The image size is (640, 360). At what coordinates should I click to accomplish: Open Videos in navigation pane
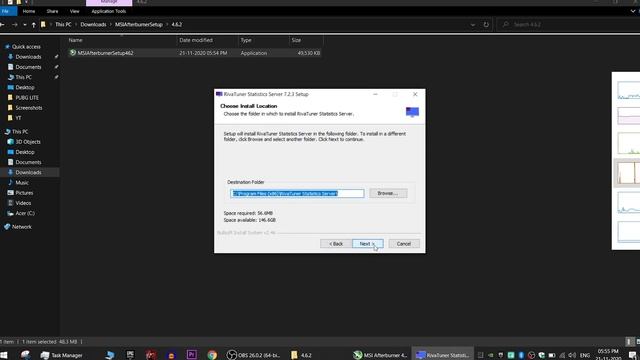point(23,203)
